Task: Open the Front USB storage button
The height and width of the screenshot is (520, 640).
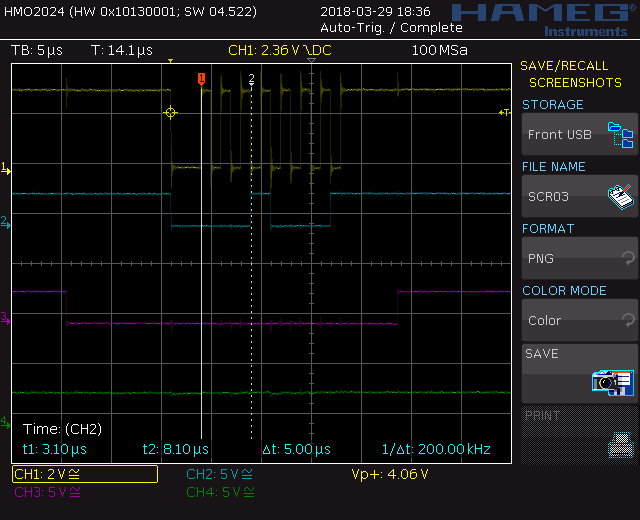Action: (580, 134)
